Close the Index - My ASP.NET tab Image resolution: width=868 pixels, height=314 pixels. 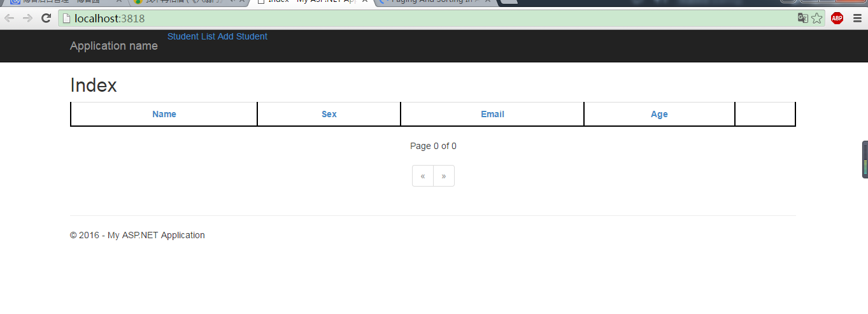(x=364, y=2)
